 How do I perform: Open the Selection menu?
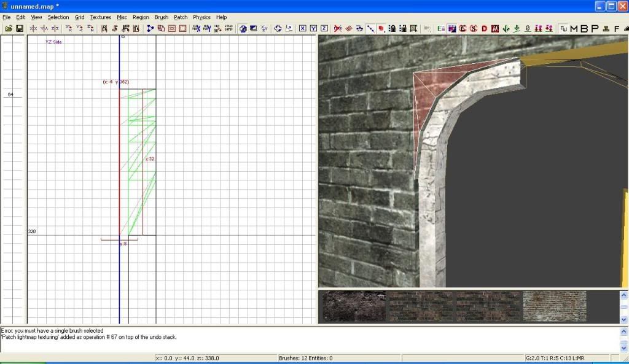pyautogui.click(x=58, y=17)
